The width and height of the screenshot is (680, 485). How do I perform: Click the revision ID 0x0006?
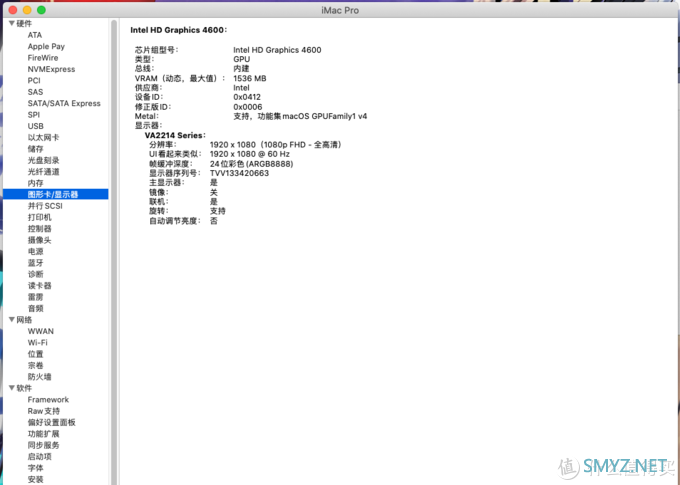(248, 107)
